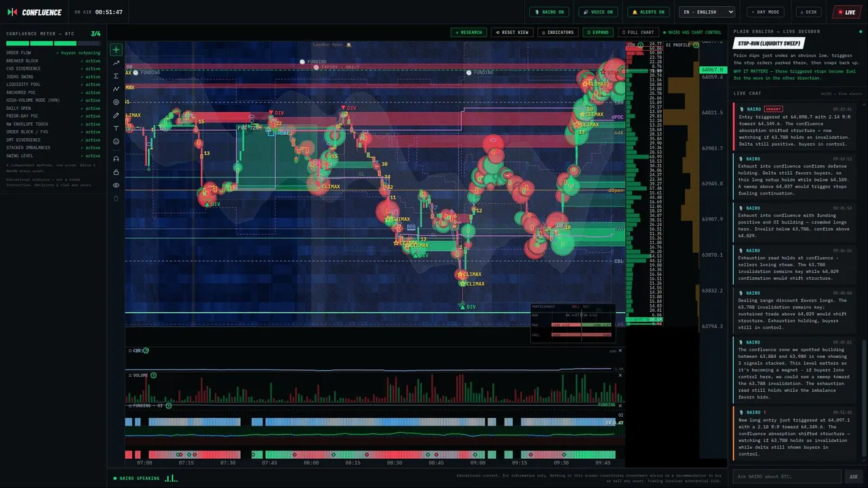This screenshot has width=868, height=488.
Task: Click the RESET VIEW button
Action: pyautogui.click(x=512, y=33)
